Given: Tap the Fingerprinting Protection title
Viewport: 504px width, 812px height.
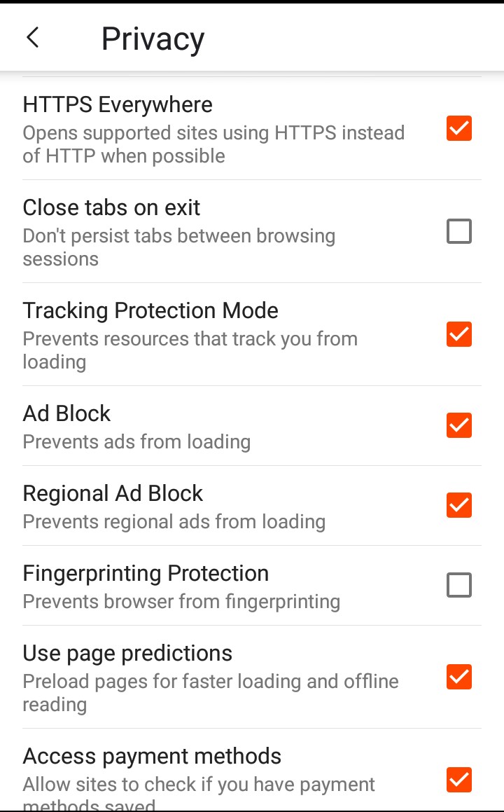Looking at the screenshot, I should tap(146, 573).
